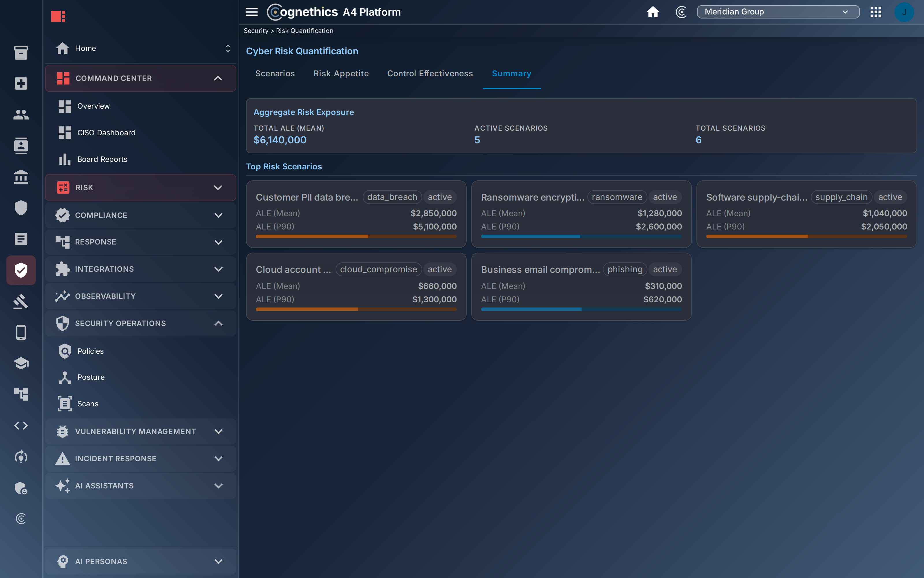Expand the AI PERSONAS section
Viewport: 924px width, 578px height.
click(141, 562)
